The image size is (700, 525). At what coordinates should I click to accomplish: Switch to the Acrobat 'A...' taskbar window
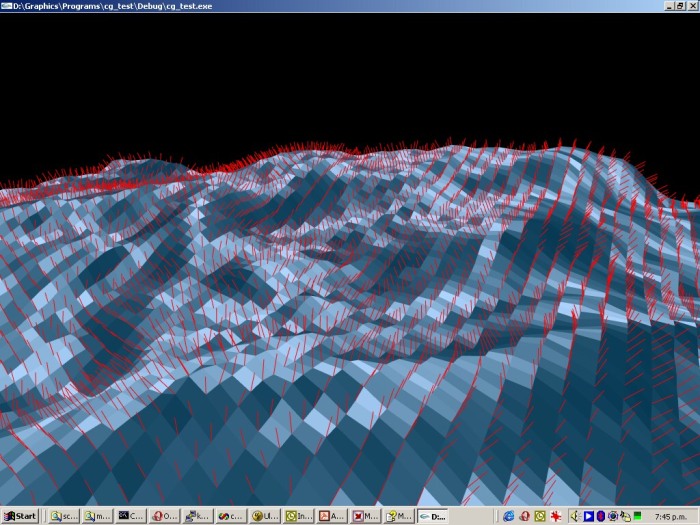click(x=331, y=516)
